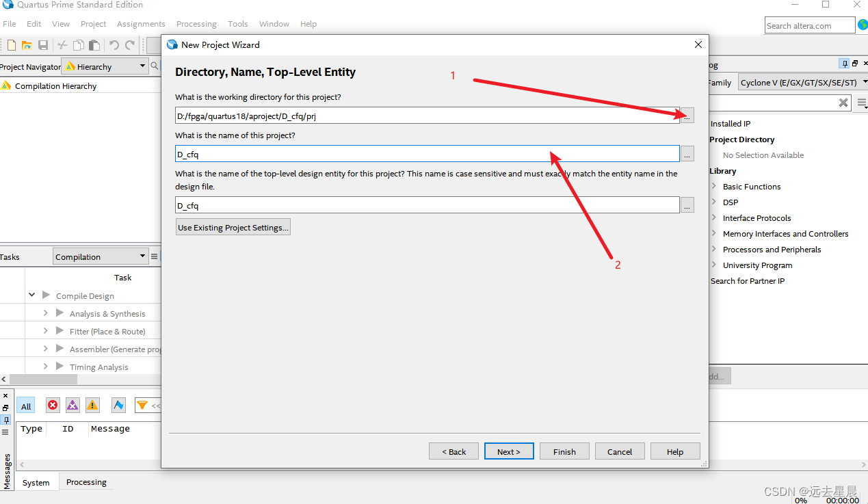Expand the Assembler task
This screenshot has height=504, width=868.
click(x=46, y=349)
